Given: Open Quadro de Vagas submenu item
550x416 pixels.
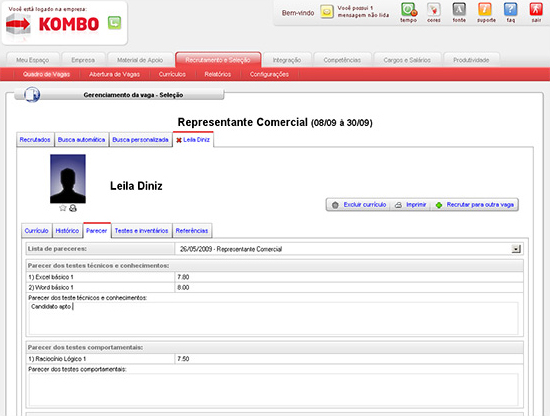Looking at the screenshot, I should [46, 74].
